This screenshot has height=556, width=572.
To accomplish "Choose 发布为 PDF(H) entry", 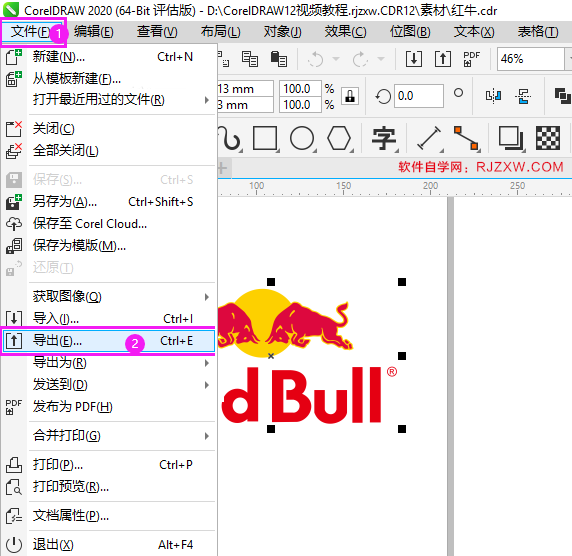I will 109,406.
